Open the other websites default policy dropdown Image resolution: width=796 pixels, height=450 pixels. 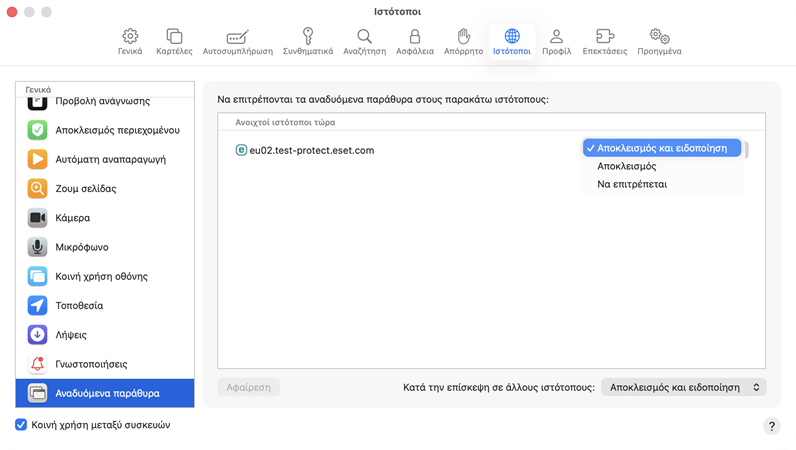[x=684, y=387]
